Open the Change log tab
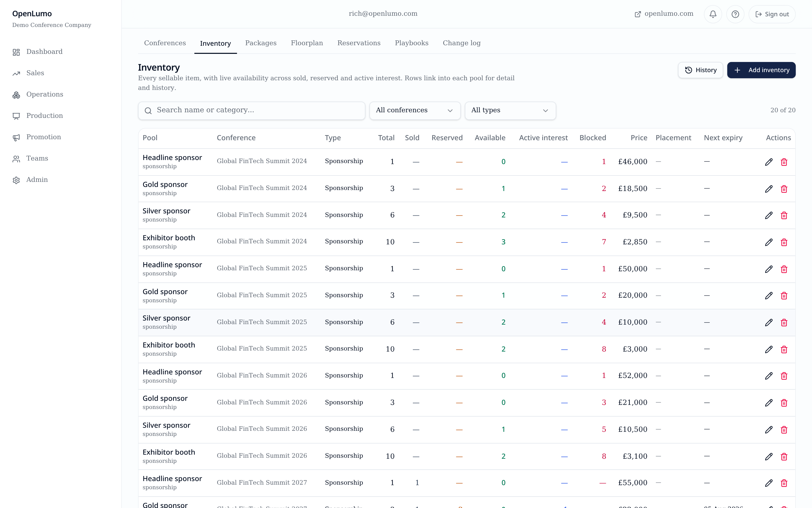This screenshot has width=812, height=508. [461, 43]
